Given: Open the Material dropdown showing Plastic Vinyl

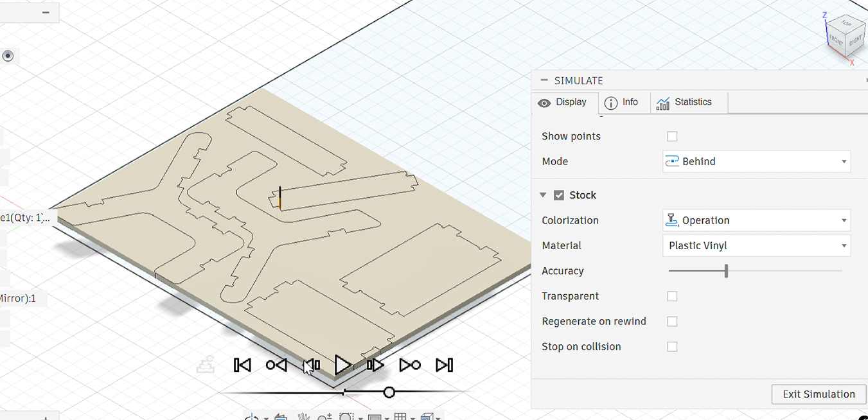Looking at the screenshot, I should coord(756,245).
